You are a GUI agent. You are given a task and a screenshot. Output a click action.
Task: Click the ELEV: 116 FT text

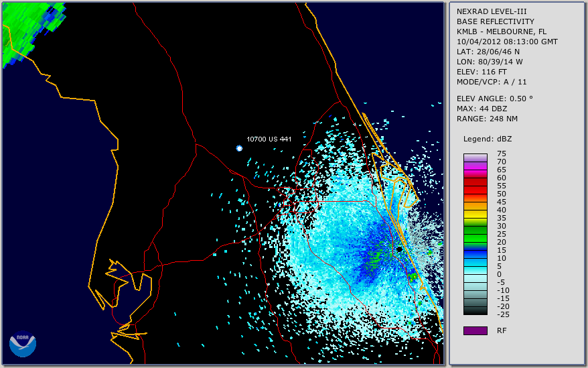tap(482, 72)
